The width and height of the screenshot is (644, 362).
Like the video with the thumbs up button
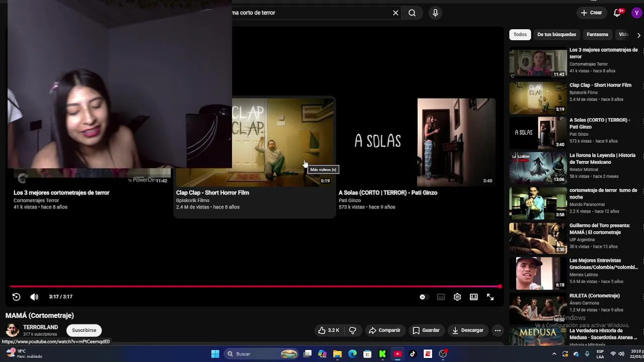pyautogui.click(x=329, y=330)
